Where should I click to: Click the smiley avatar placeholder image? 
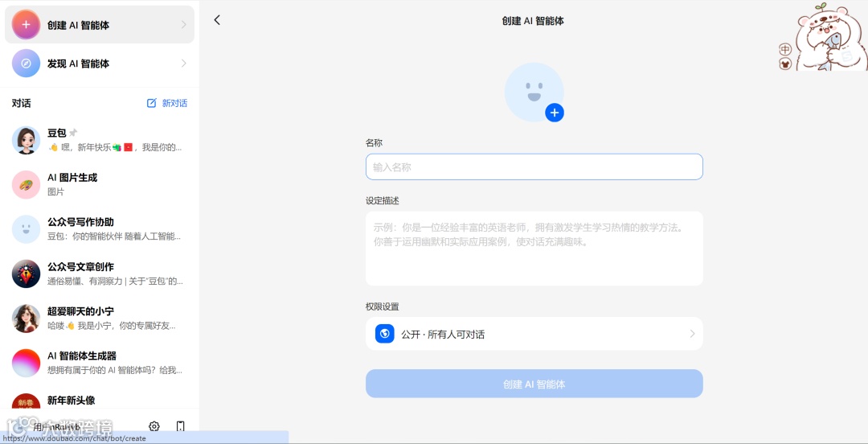[x=534, y=92]
